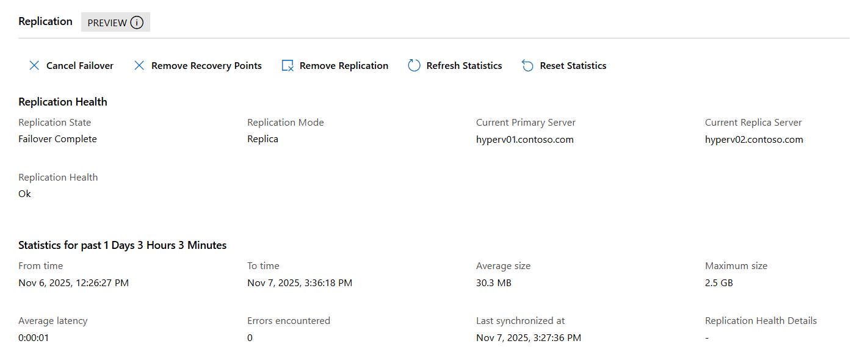
Task: Click the Statistics for past 1 Days heading
Action: (x=123, y=245)
